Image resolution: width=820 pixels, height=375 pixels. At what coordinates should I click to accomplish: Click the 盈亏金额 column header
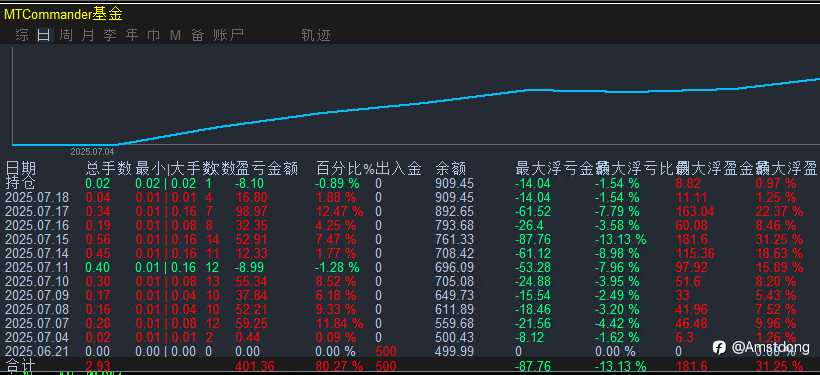coord(267,168)
